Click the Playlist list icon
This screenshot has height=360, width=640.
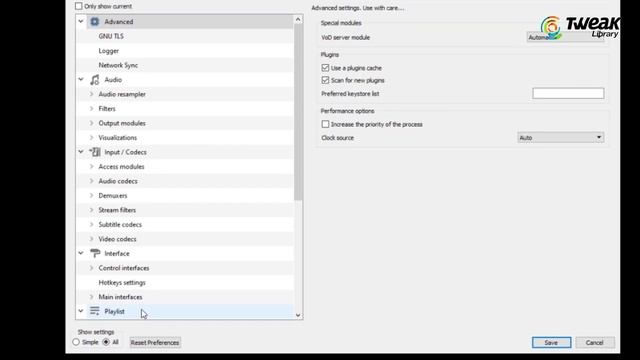(95, 311)
